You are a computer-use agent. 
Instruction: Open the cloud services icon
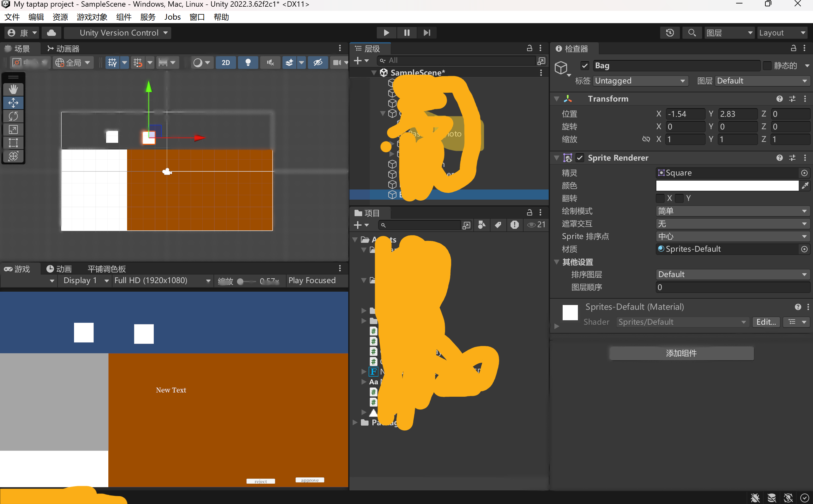click(x=51, y=33)
